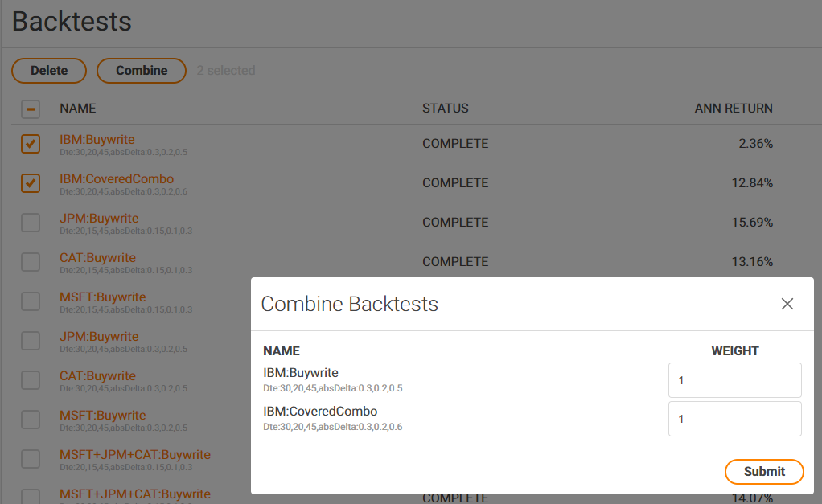
Task: Select the CAT:Buywrite 13.16% row checkbox
Action: point(31,262)
